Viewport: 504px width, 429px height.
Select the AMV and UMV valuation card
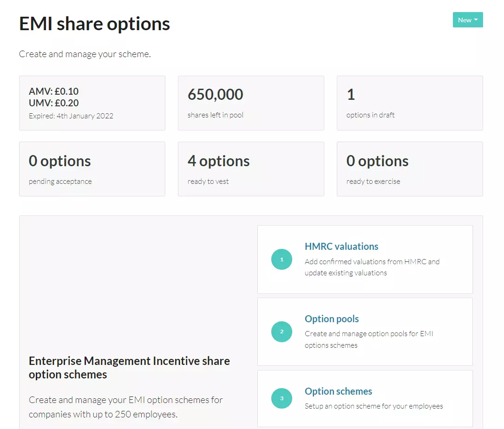click(92, 103)
